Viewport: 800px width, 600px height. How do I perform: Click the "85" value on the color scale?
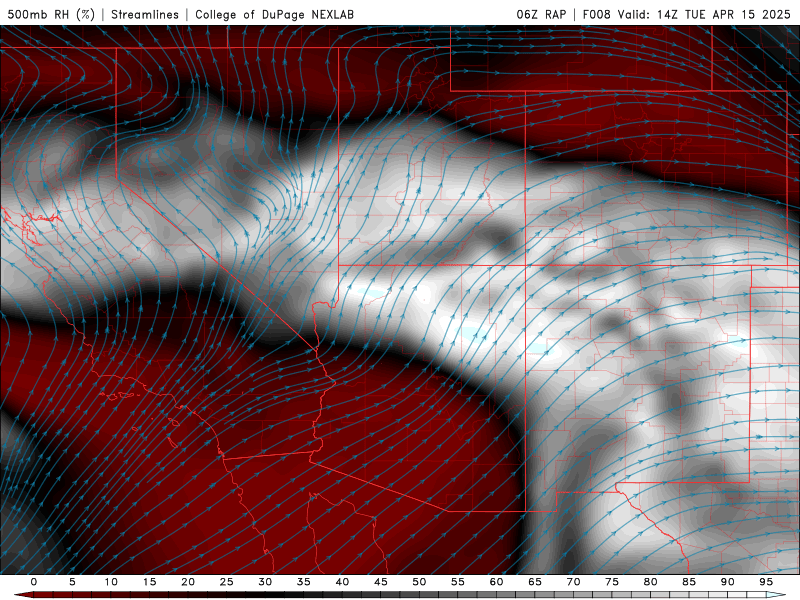pos(689,582)
